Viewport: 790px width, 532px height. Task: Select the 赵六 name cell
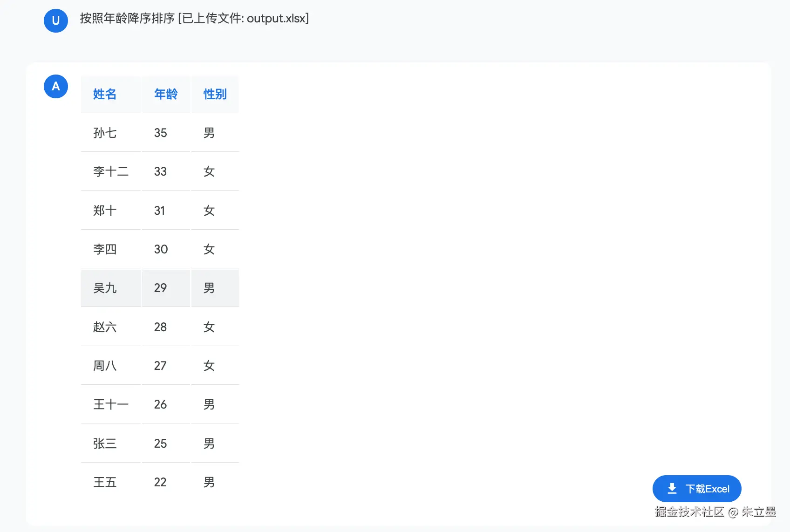tap(111, 327)
